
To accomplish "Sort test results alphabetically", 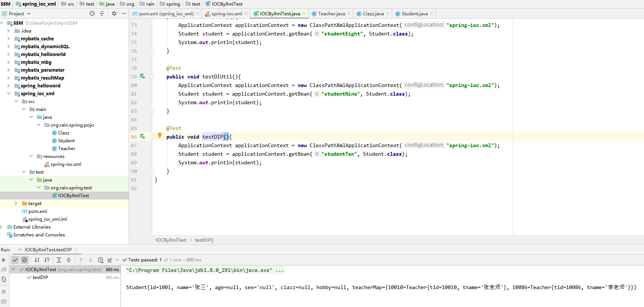I will point(37,260).
